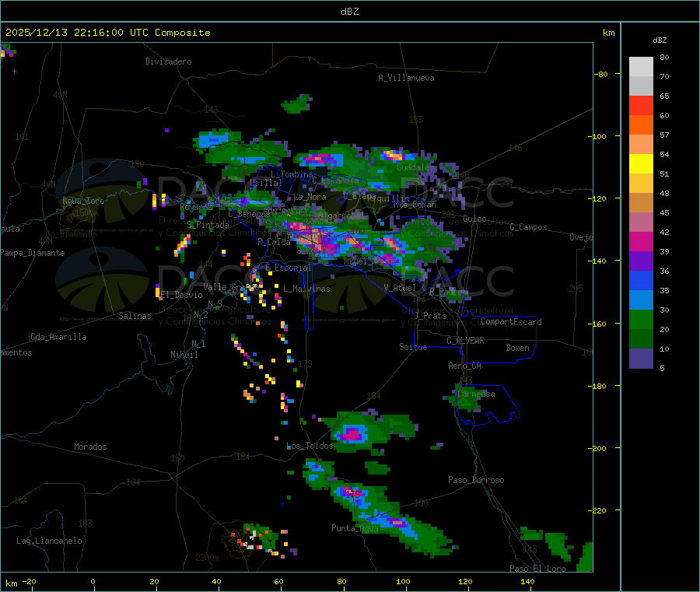Select the 'Nihuil' place label
This screenshot has width=700, height=592.
(184, 355)
